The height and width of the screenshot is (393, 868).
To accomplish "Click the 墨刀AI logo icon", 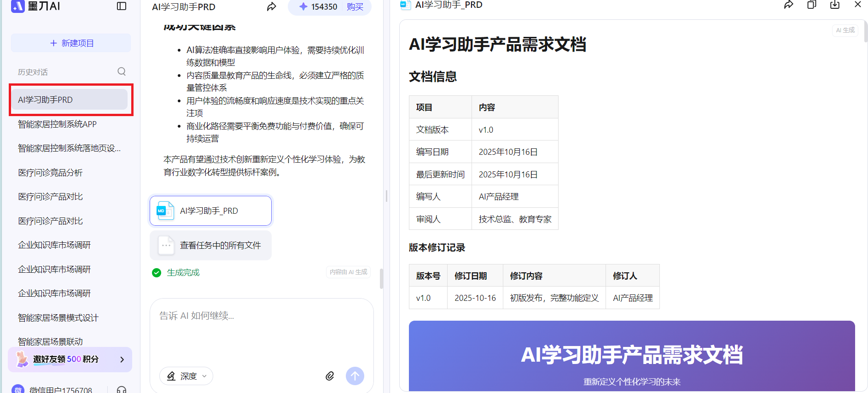I will point(17,6).
